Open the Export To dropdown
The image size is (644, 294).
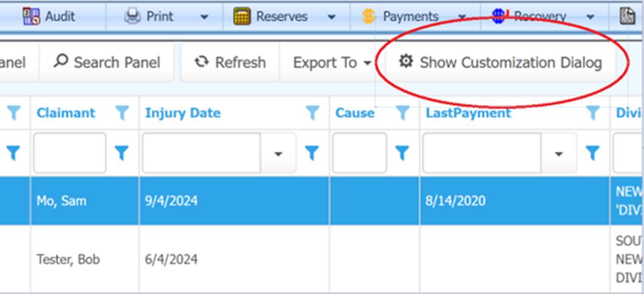[331, 62]
